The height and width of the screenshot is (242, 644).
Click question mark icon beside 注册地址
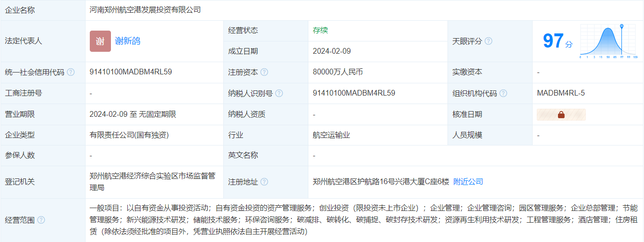(x=264, y=182)
